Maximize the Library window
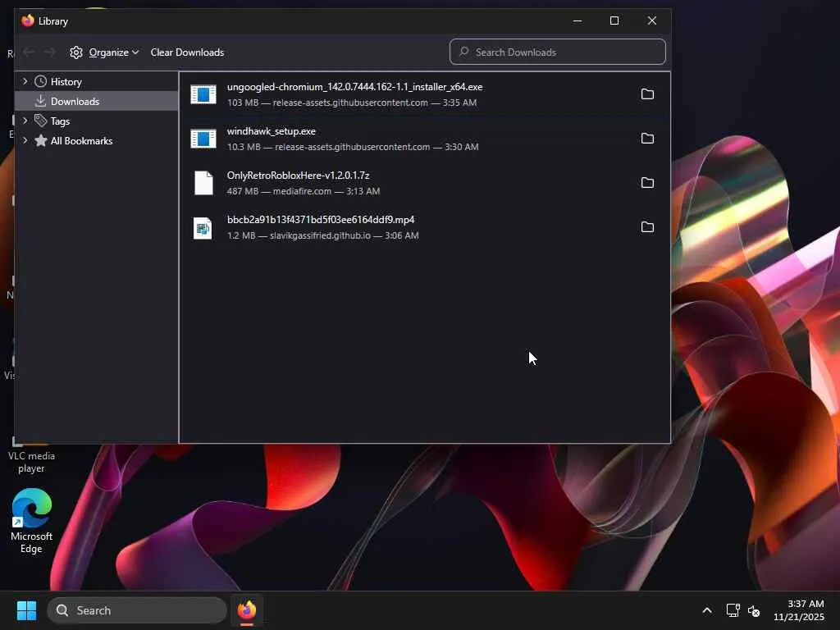 tap(614, 21)
